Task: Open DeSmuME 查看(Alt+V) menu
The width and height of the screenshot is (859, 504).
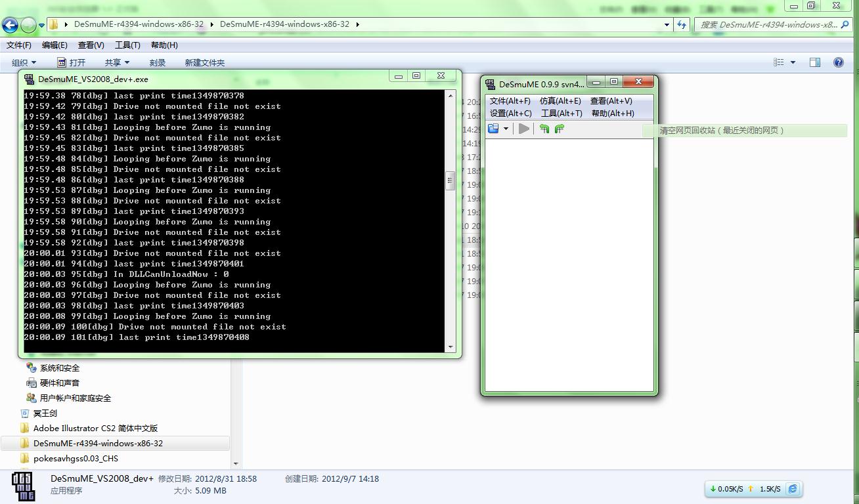Action: [x=611, y=101]
